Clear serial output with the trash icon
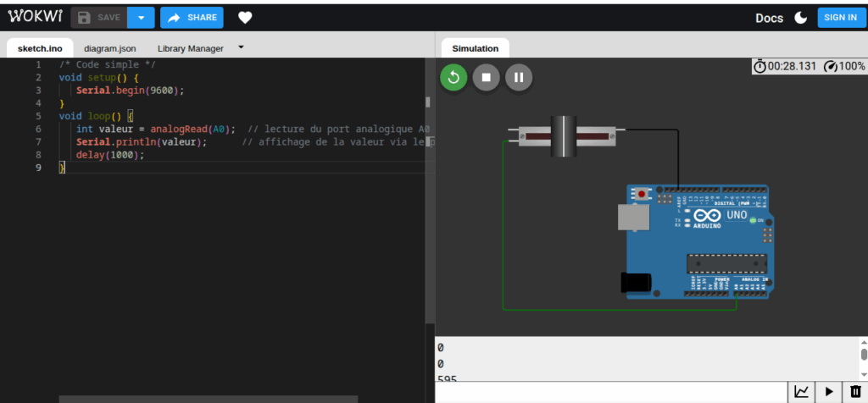868x403 pixels. tap(855, 392)
